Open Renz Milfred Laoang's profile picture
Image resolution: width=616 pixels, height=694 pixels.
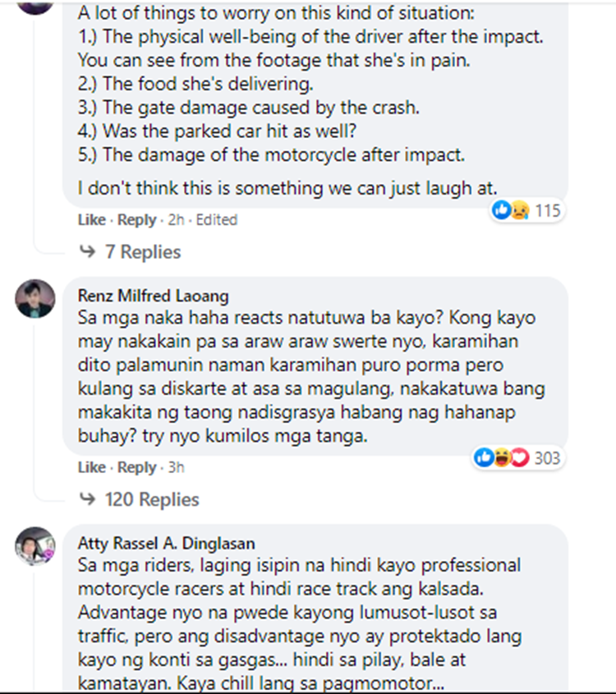point(35,298)
